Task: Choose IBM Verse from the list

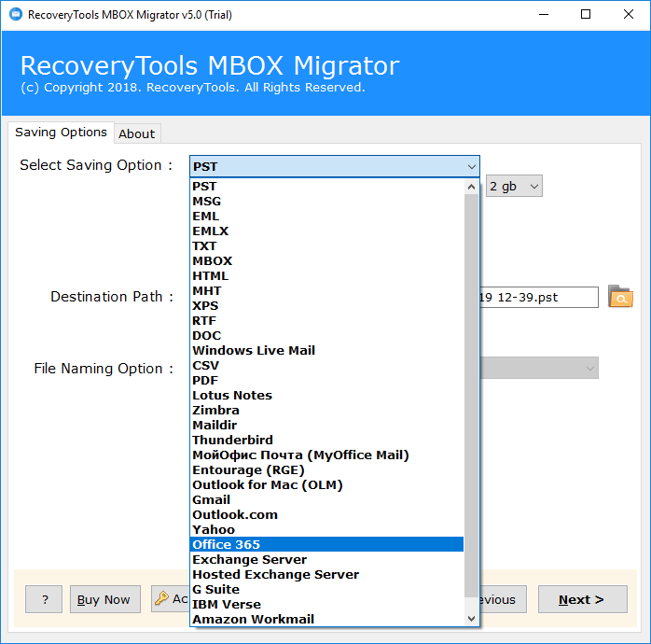Action: click(326, 605)
